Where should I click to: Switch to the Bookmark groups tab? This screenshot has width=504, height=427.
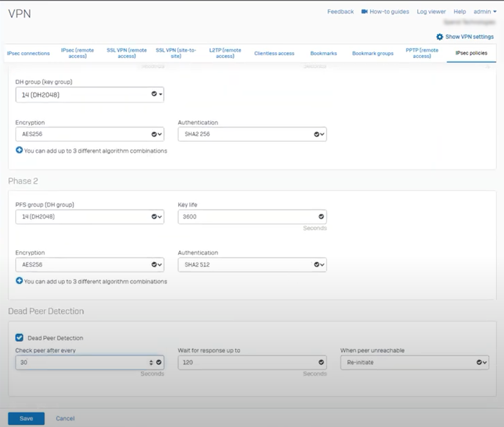click(372, 53)
